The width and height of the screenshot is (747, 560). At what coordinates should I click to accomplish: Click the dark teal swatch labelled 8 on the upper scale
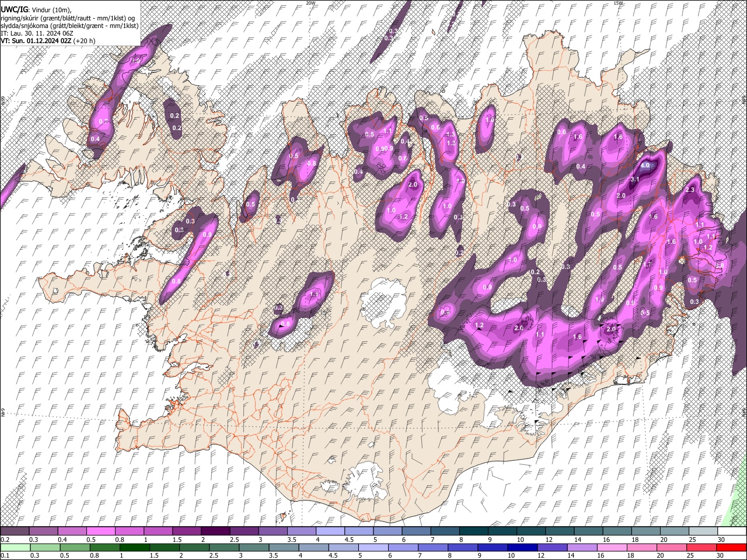(x=473, y=531)
